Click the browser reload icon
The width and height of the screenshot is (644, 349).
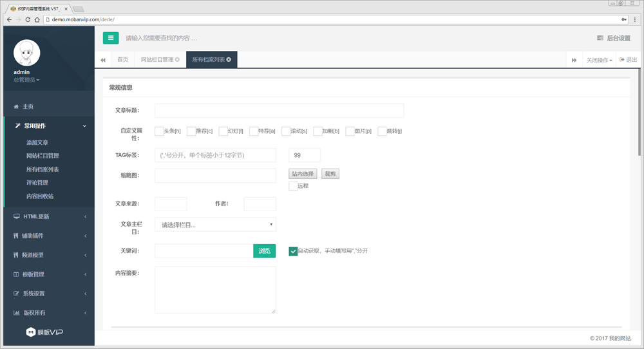click(28, 19)
